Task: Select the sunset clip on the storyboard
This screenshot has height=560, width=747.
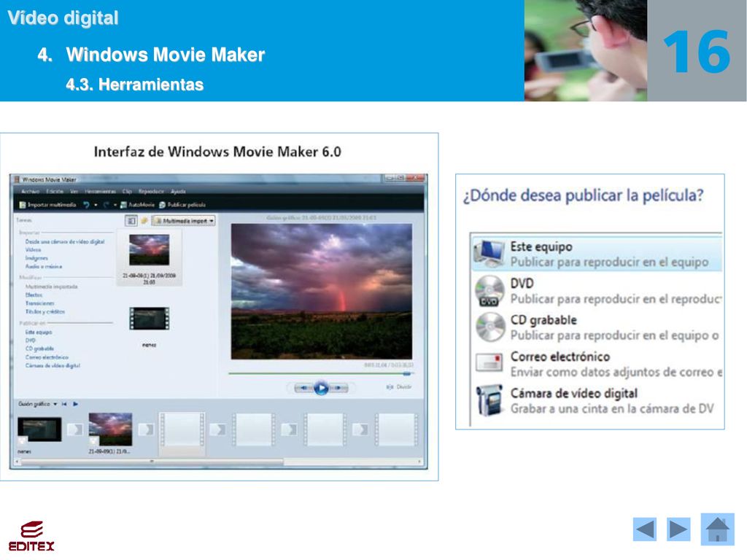Action: pyautogui.click(x=111, y=429)
